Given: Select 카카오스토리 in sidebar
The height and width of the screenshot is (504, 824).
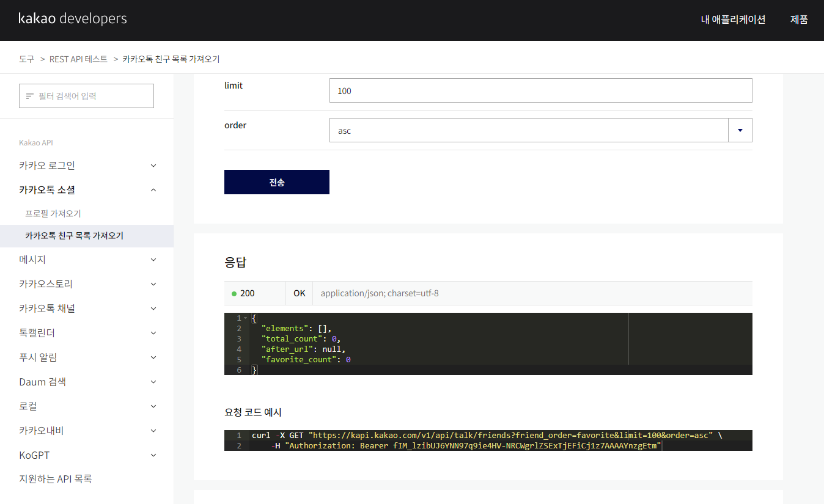Looking at the screenshot, I should [46, 284].
